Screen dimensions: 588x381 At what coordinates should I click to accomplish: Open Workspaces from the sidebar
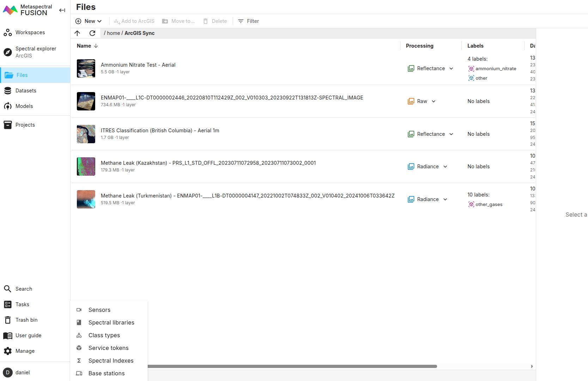(30, 32)
